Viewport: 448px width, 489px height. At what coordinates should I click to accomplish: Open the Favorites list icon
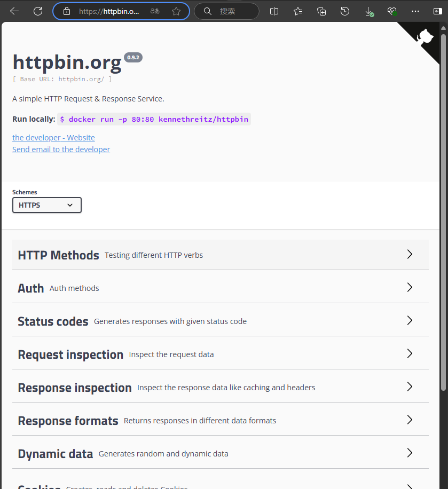[x=297, y=11]
